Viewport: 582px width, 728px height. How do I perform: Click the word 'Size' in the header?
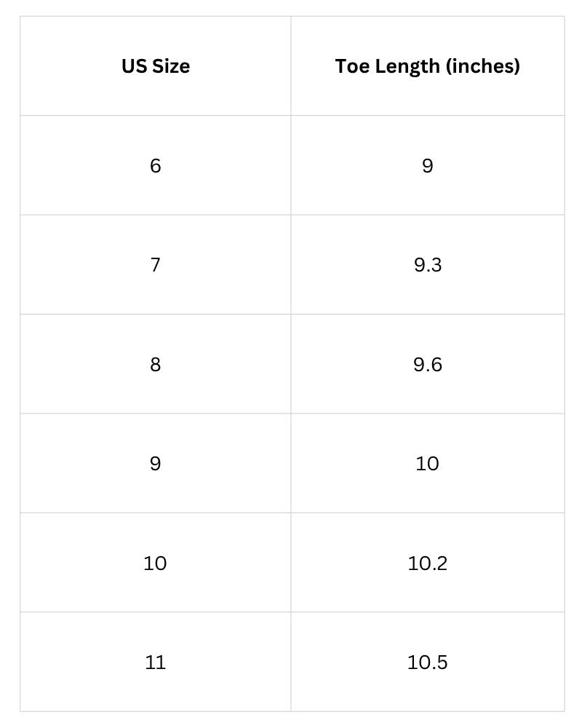click(x=171, y=66)
